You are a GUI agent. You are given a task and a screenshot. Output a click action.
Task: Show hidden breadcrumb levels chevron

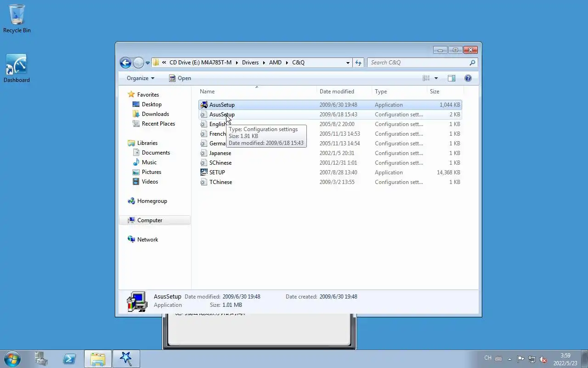pyautogui.click(x=164, y=63)
